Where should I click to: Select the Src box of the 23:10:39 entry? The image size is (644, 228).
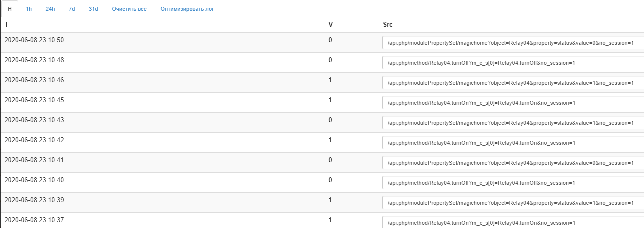tap(512, 203)
